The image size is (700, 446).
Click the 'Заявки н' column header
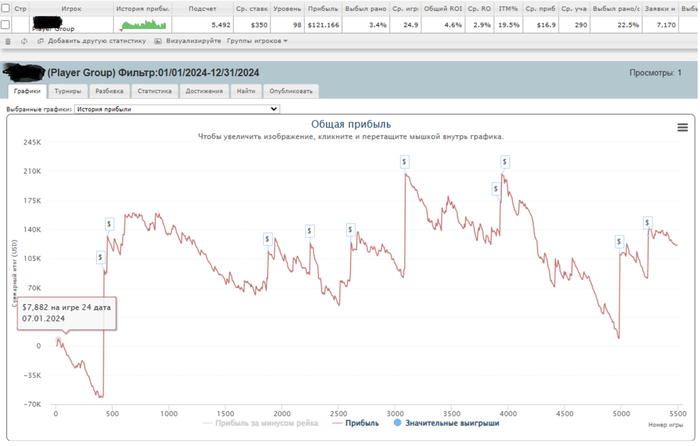pos(660,8)
